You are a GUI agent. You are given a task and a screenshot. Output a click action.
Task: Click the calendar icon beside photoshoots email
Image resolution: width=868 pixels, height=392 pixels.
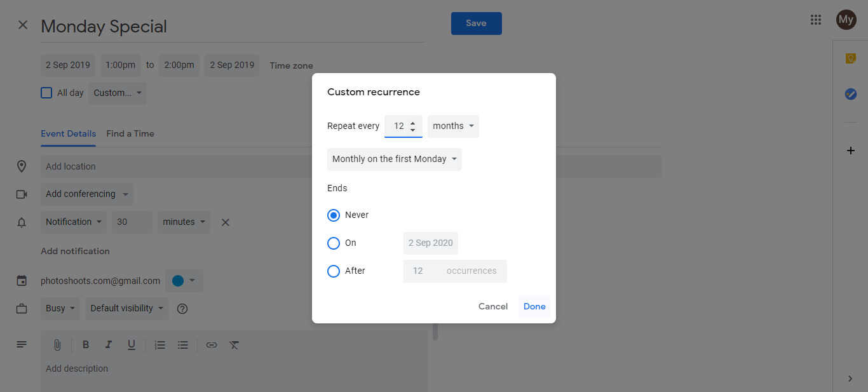[x=22, y=281]
